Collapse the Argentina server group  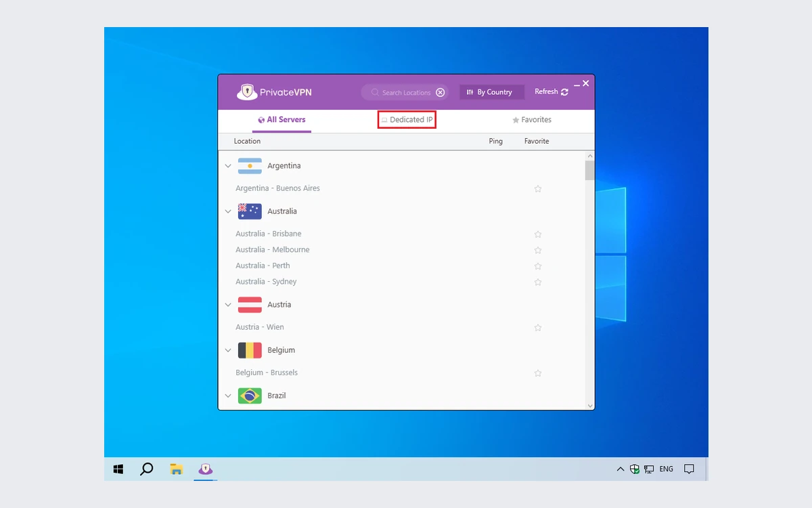(x=228, y=166)
